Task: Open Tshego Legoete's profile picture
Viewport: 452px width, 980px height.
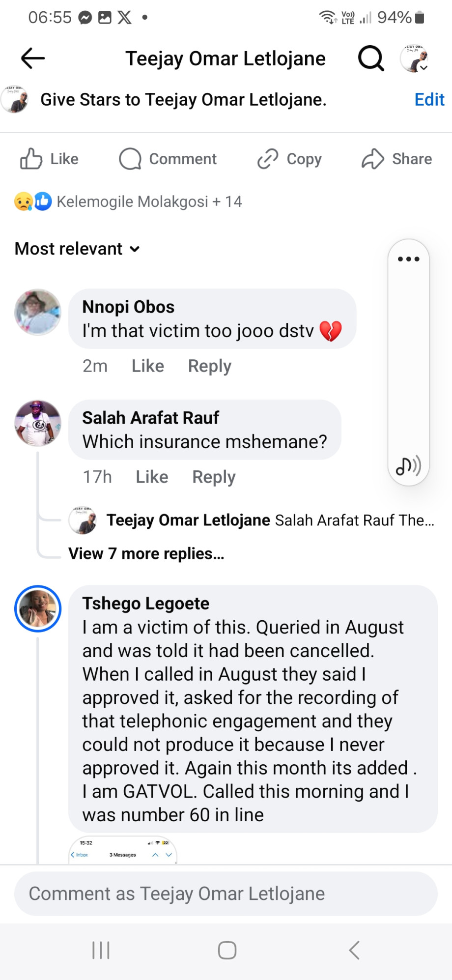Action: point(38,608)
